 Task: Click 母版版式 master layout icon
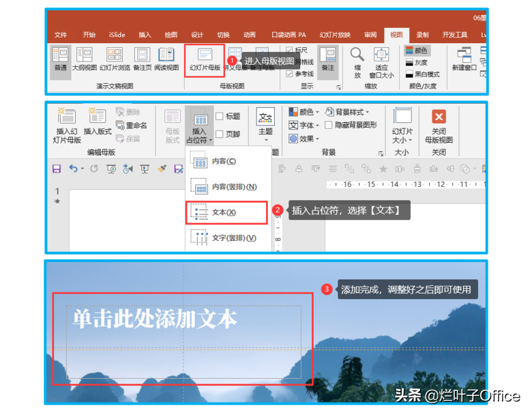click(x=173, y=126)
